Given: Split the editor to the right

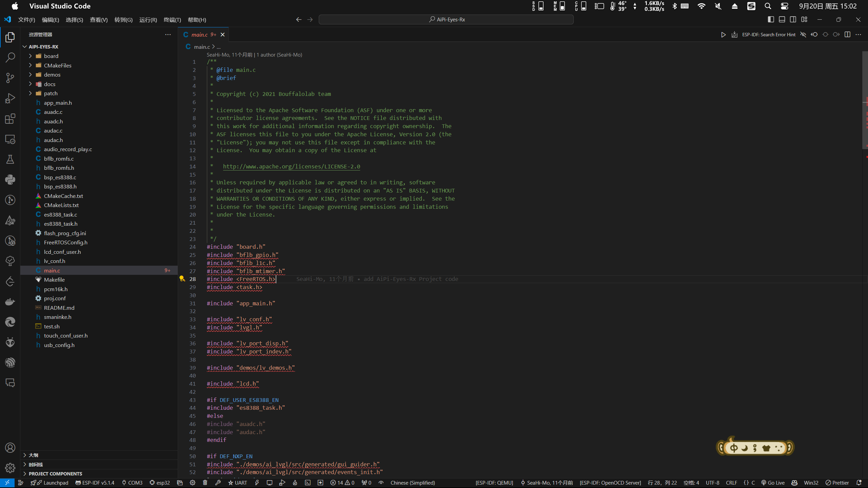Looking at the screenshot, I should coord(847,35).
